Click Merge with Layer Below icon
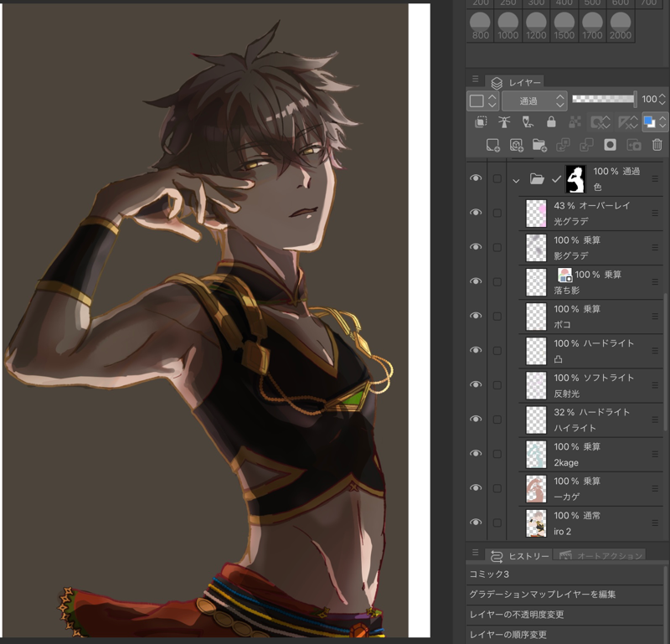670x644 pixels. tap(585, 145)
